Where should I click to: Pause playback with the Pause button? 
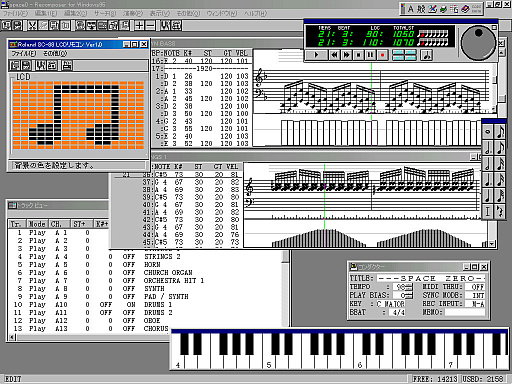pos(370,55)
